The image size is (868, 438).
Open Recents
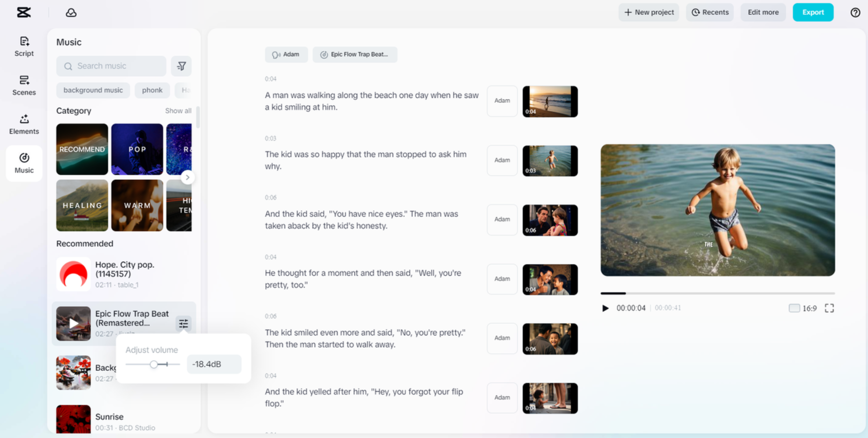pos(710,12)
